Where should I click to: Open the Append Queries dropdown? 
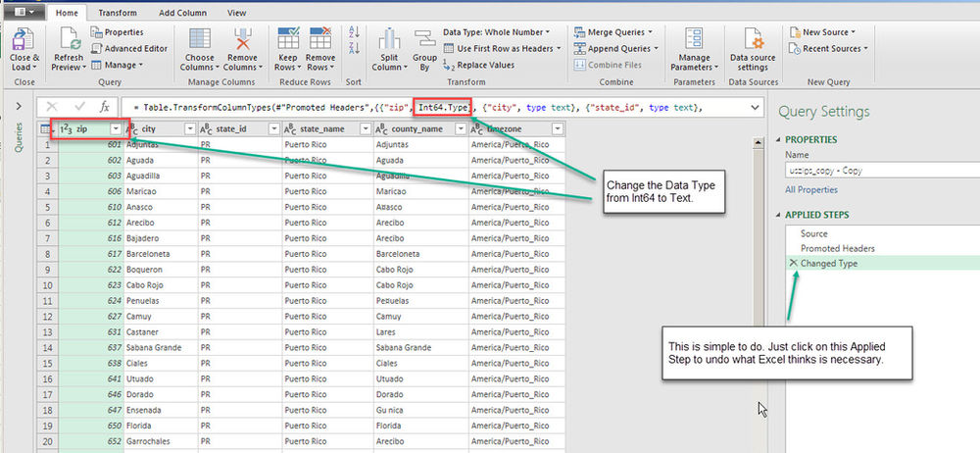pos(615,48)
